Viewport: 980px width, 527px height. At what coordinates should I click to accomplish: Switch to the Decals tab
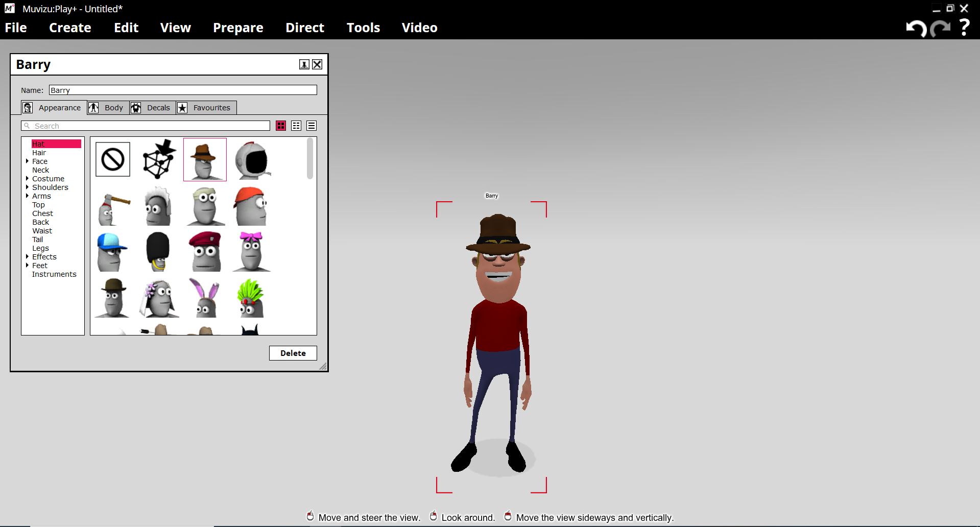(152, 108)
